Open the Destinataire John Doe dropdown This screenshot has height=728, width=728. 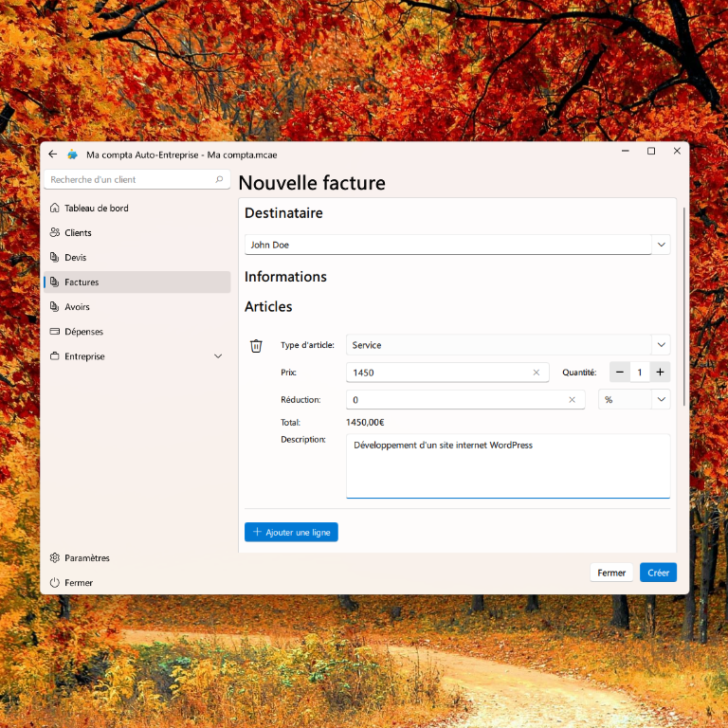tap(661, 245)
